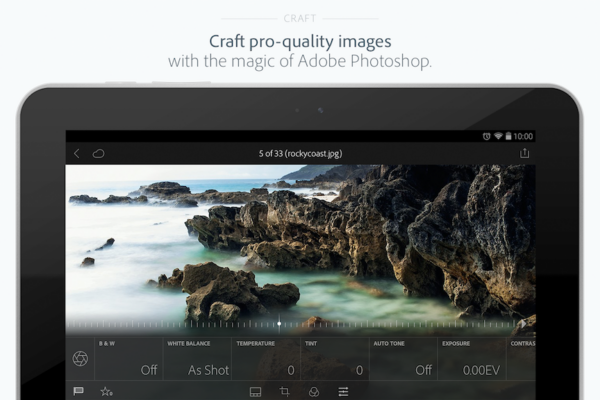This screenshot has height=400, width=600.
Task: Show the filmstrip view icon
Action: tap(255, 391)
